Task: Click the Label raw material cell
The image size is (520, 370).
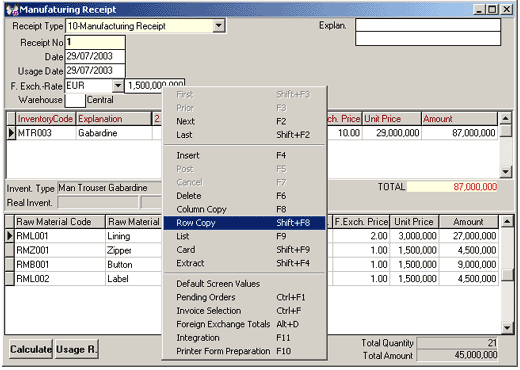Action: (133, 279)
